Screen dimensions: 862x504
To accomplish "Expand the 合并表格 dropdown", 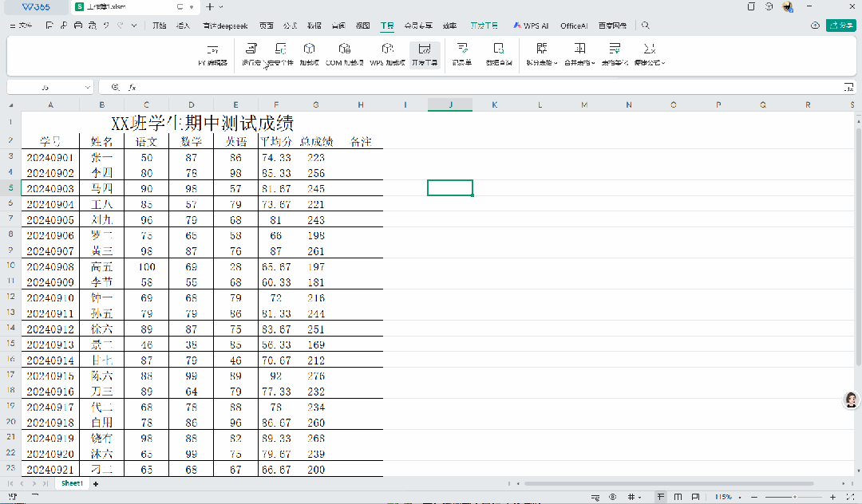I will (580, 53).
